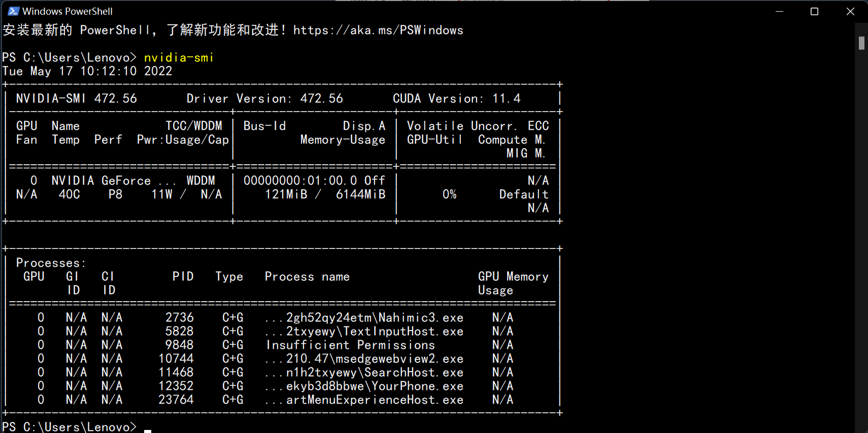This screenshot has height=433, width=868.
Task: Click the TCC/WDDM column header
Action: click(x=194, y=126)
